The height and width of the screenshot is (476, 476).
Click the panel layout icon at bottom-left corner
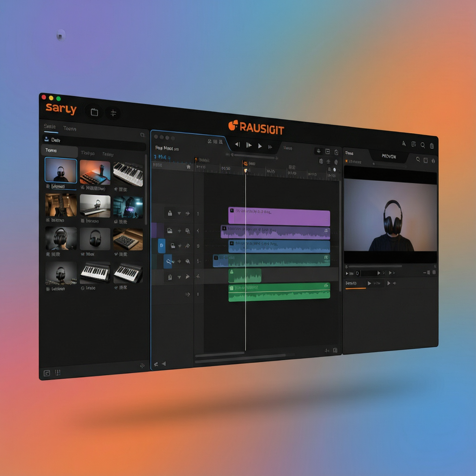point(47,373)
